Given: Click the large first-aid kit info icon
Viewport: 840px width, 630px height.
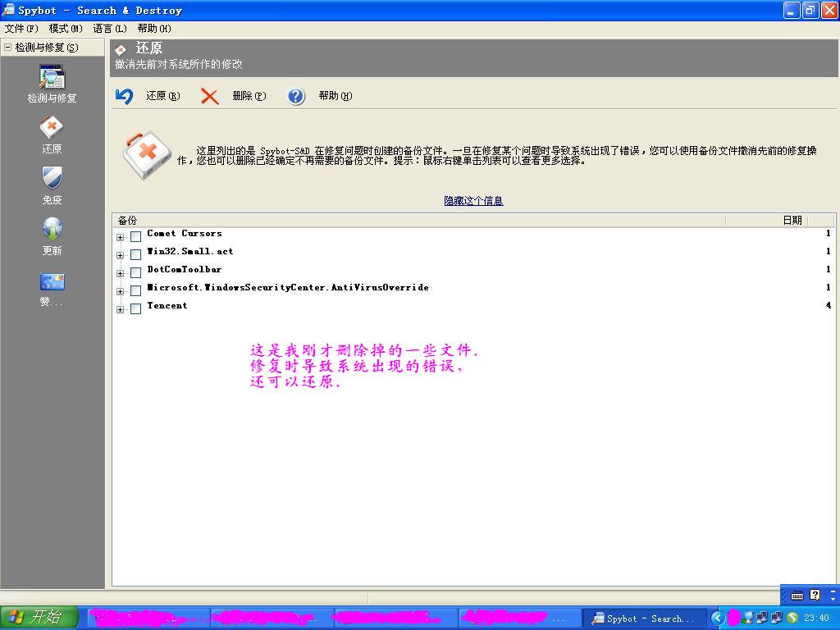Looking at the screenshot, I should [147, 155].
